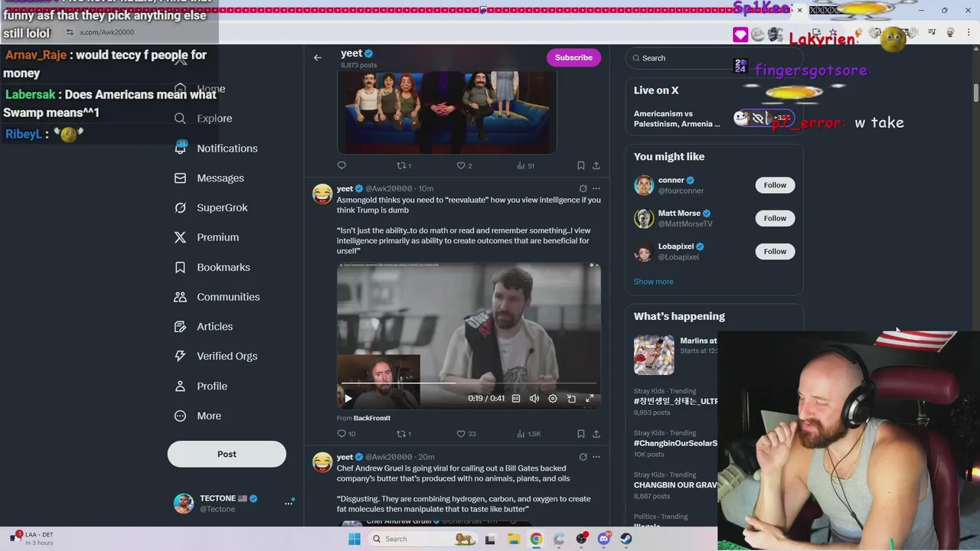Click the Subscribe button on yeet's profile

[x=573, y=57]
